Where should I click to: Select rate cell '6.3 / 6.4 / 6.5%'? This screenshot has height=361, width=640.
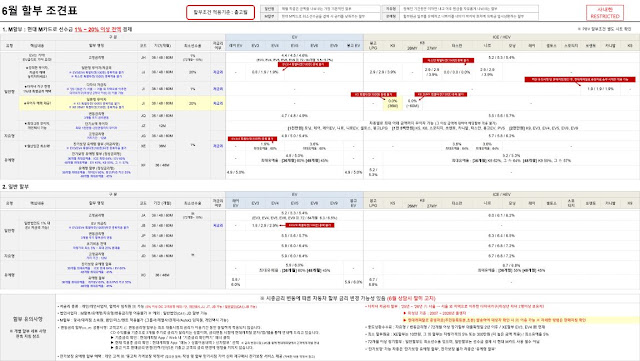[x=501, y=236]
